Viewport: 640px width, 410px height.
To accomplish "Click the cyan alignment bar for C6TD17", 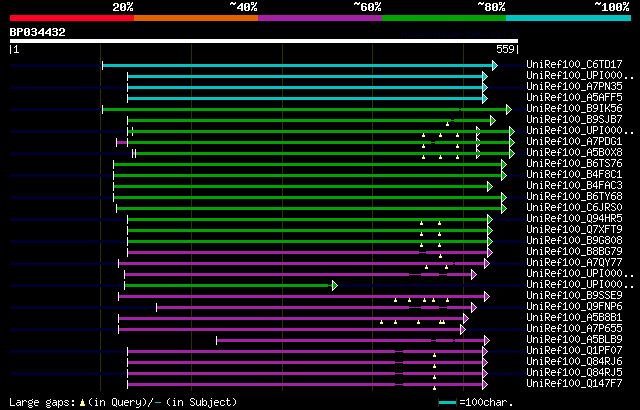I will pos(297,65).
